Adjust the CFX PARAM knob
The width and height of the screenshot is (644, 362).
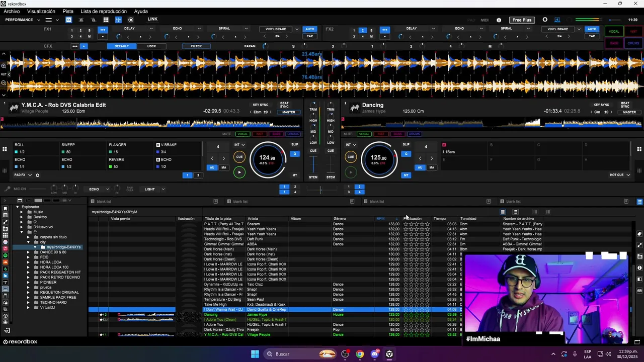coord(265,46)
